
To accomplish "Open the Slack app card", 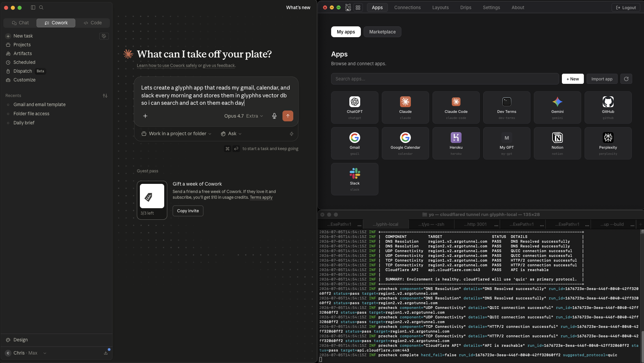I will click(355, 179).
